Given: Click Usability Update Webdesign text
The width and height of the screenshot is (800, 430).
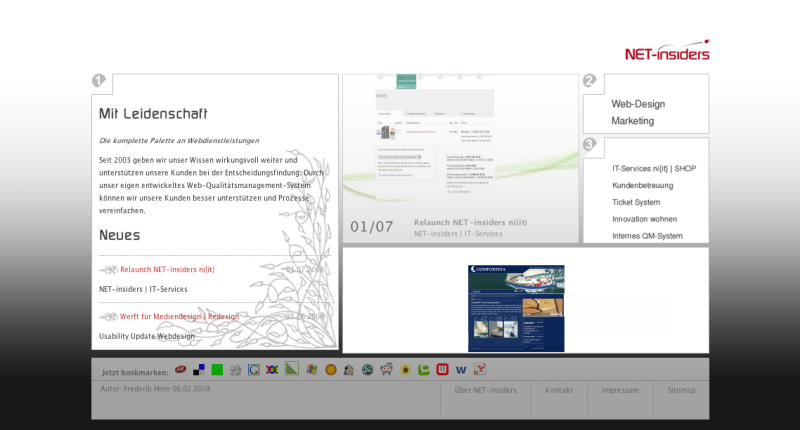Looking at the screenshot, I should (146, 336).
